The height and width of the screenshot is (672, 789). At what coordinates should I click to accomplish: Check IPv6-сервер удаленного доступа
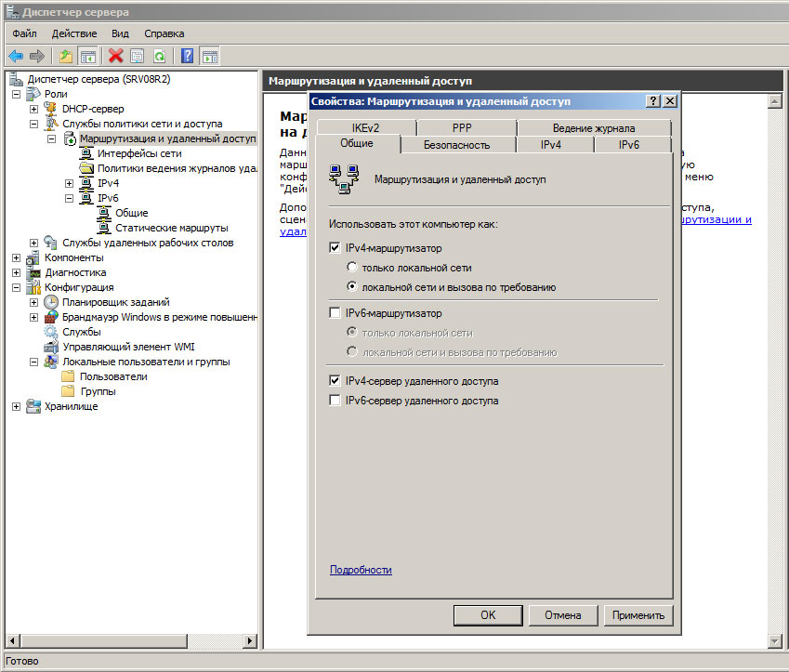pyautogui.click(x=335, y=401)
